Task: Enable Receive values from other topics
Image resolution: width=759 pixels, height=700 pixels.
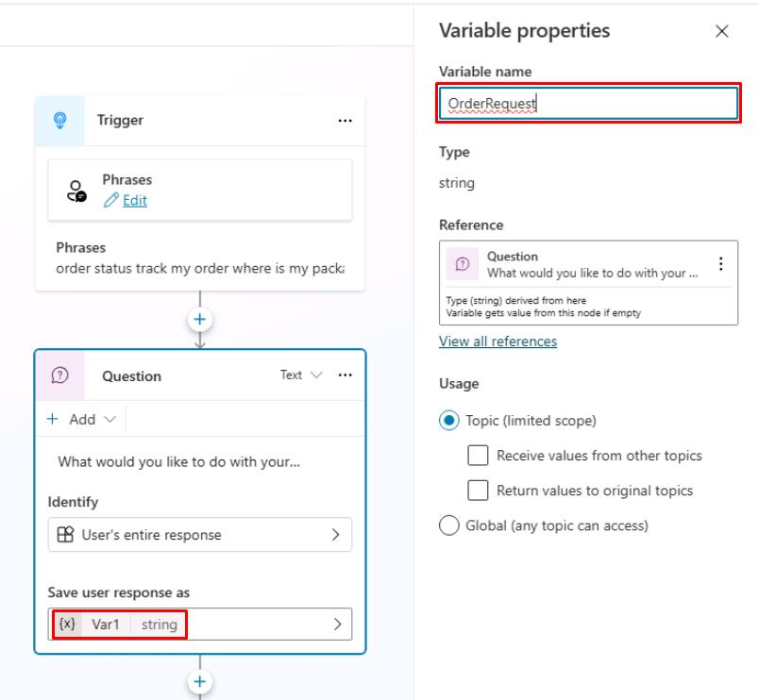Action: click(x=478, y=456)
